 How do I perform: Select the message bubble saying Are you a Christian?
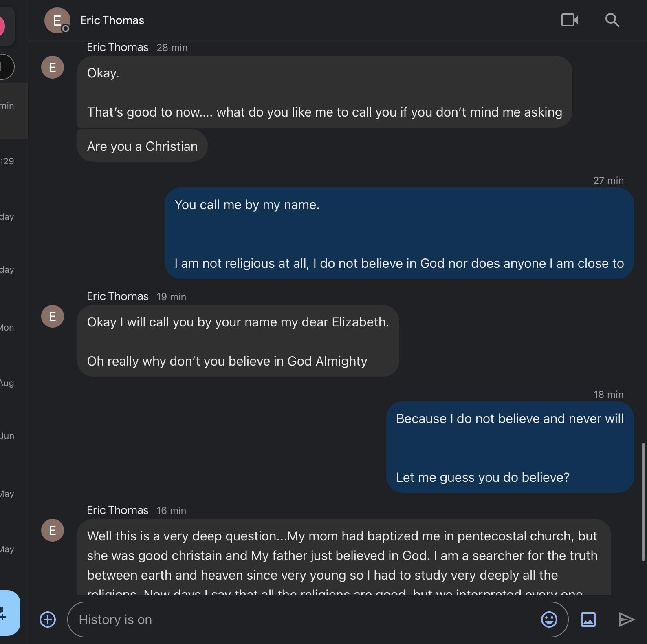click(142, 146)
